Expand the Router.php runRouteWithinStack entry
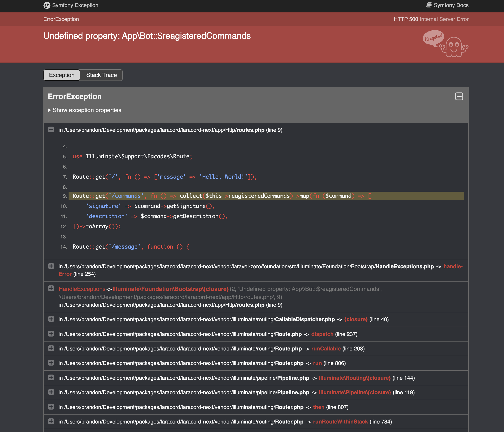Image resolution: width=504 pixels, height=432 pixels. [51, 422]
